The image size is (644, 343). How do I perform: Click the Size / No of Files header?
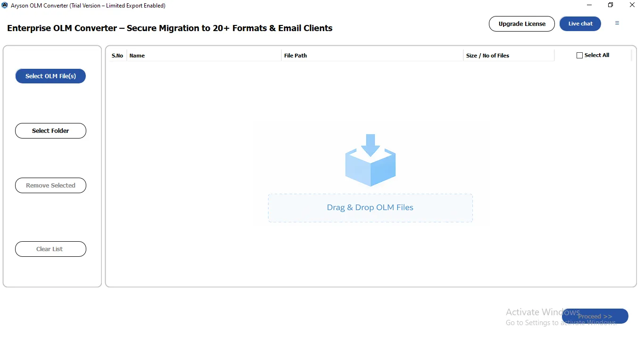pyautogui.click(x=509, y=56)
